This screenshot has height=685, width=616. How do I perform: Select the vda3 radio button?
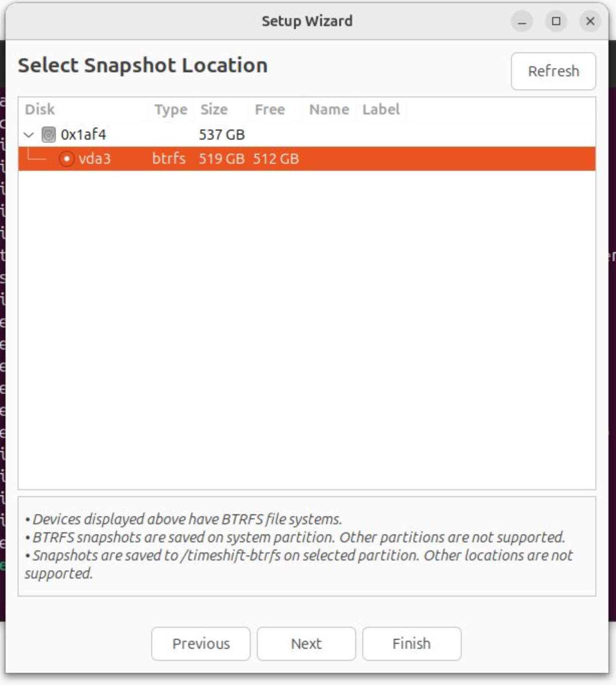tap(66, 159)
